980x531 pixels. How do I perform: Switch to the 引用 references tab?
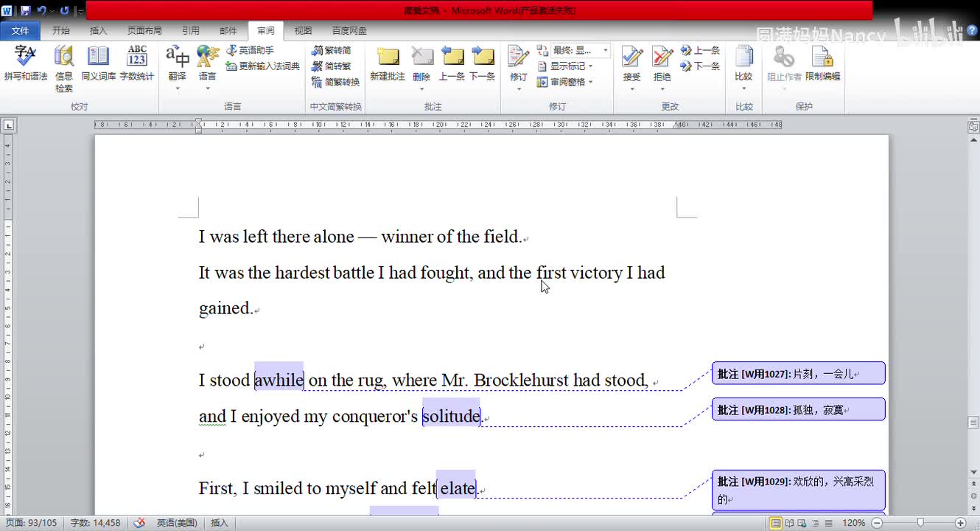point(191,31)
